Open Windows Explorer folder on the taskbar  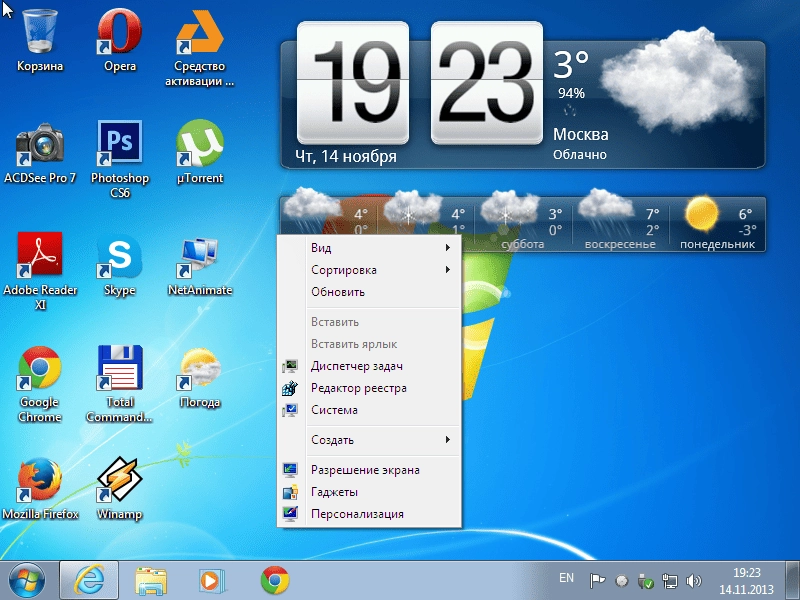point(151,581)
